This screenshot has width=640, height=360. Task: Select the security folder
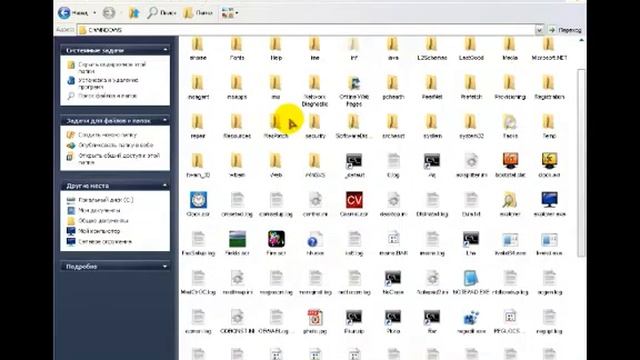click(315, 127)
